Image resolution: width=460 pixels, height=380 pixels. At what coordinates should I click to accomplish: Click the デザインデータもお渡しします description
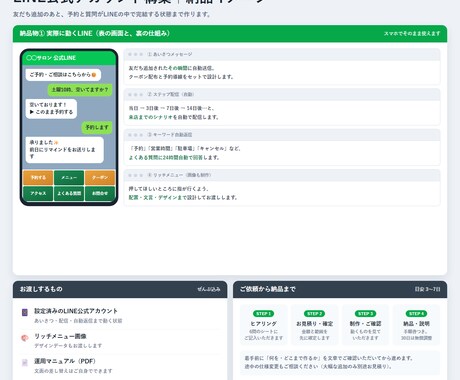tap(68, 346)
